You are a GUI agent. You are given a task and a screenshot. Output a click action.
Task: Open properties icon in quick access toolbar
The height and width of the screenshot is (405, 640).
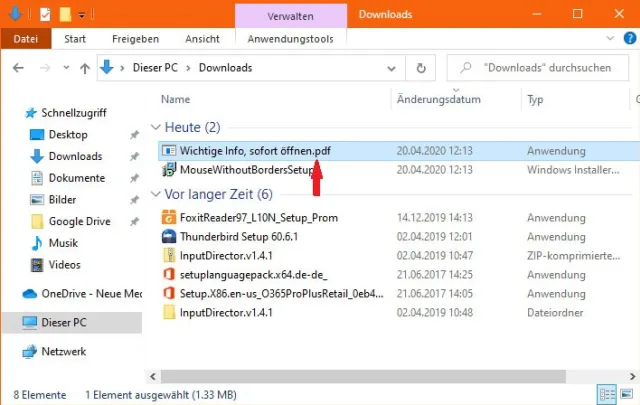click(45, 15)
